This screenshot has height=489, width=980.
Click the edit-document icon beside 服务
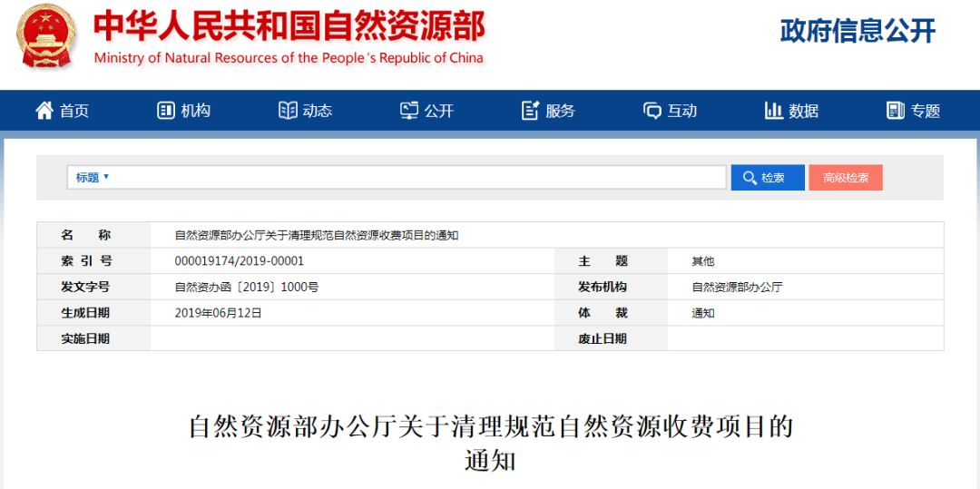click(x=530, y=111)
